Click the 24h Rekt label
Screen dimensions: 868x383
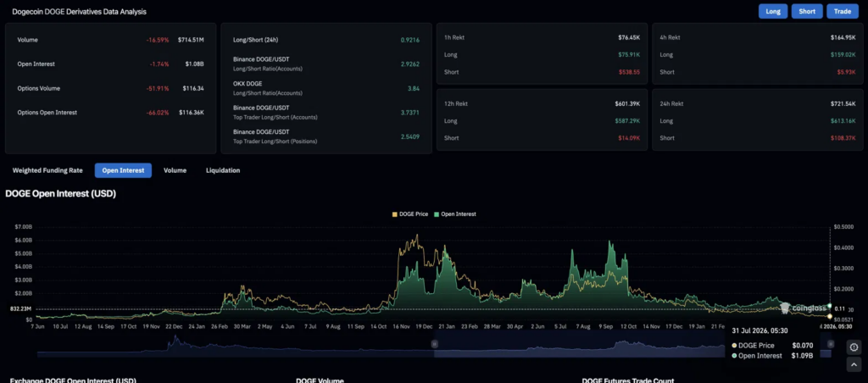(x=672, y=103)
